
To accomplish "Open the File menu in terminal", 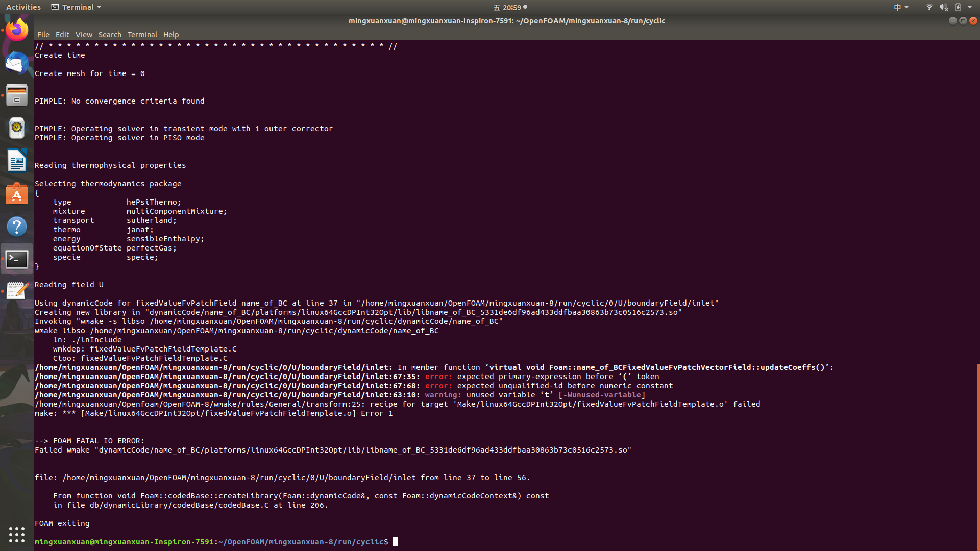I will pyautogui.click(x=43, y=35).
